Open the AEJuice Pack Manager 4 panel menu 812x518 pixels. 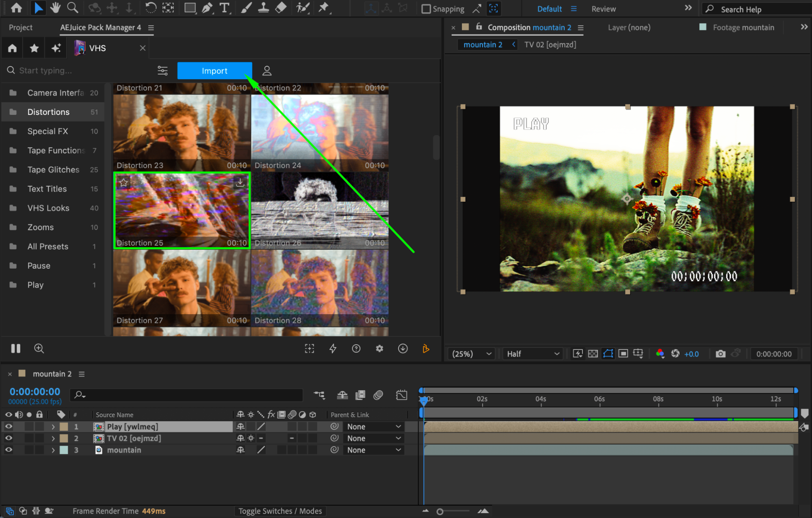pos(151,28)
